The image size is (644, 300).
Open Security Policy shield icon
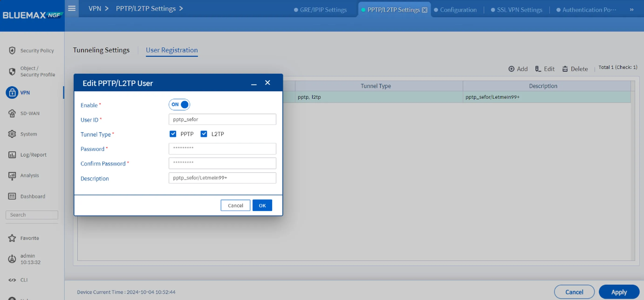click(x=12, y=51)
